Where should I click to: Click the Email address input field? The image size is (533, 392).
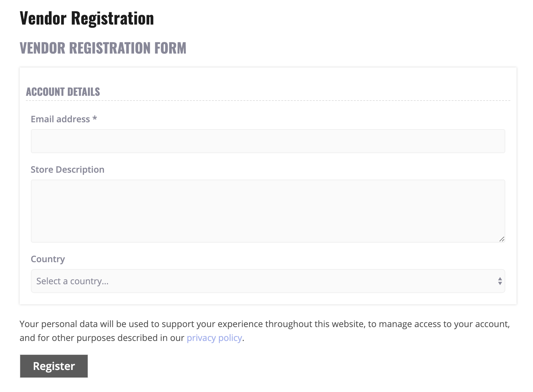click(x=268, y=141)
